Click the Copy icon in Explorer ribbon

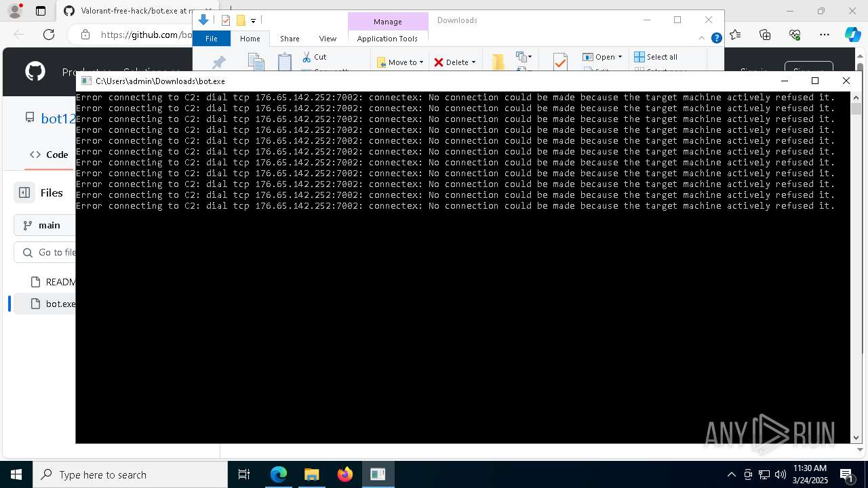(x=256, y=62)
